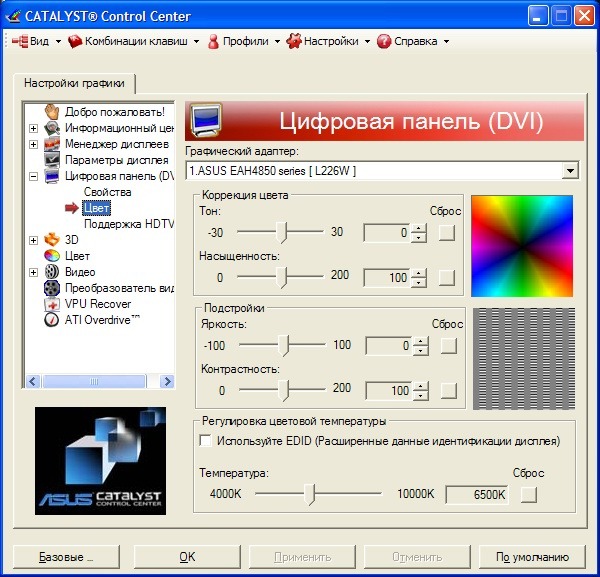Click the ATI Overdrive gauge icon
The image size is (600, 577).
(x=52, y=319)
